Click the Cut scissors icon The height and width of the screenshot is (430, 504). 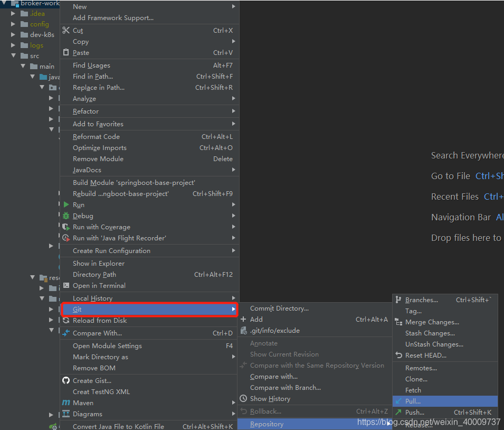click(66, 30)
